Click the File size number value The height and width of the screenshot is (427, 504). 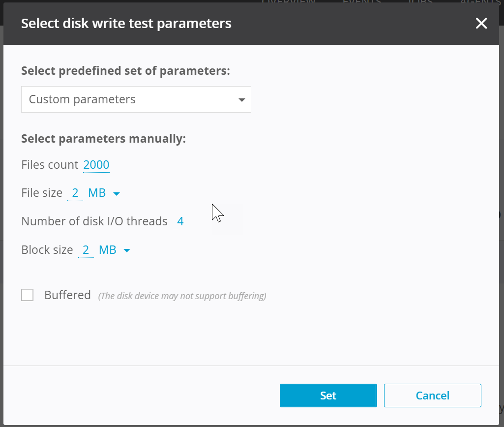tap(75, 193)
